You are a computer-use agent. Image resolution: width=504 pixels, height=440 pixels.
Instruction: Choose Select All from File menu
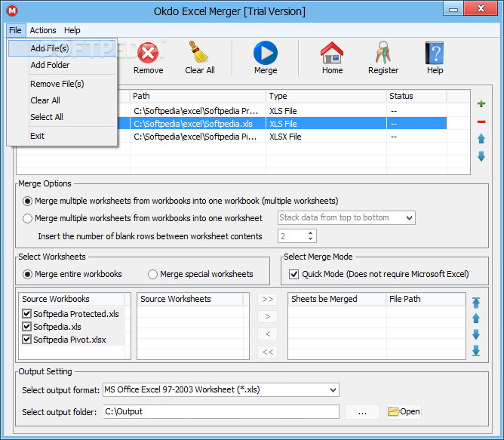(62, 117)
